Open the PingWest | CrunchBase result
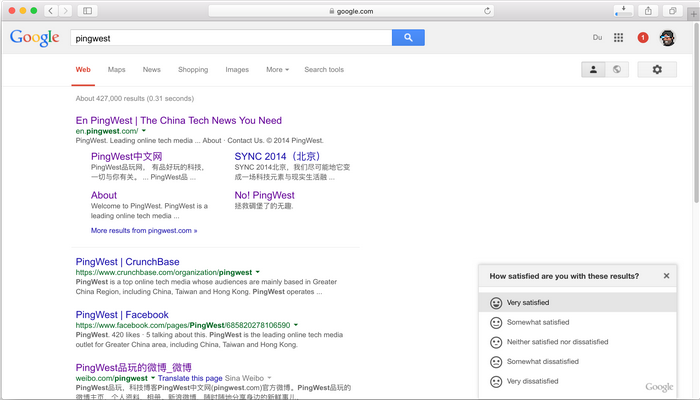Viewport: 700px width, 400px height. pyautogui.click(x=127, y=262)
